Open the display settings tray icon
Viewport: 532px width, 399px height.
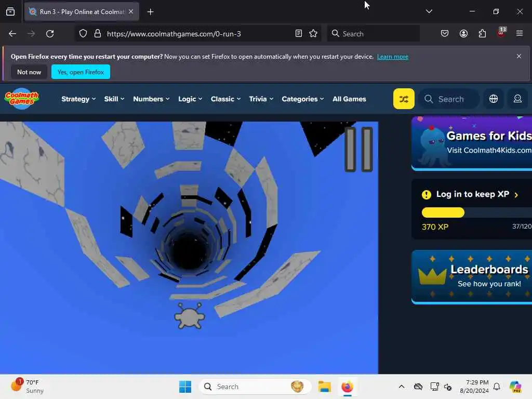pyautogui.click(x=434, y=387)
